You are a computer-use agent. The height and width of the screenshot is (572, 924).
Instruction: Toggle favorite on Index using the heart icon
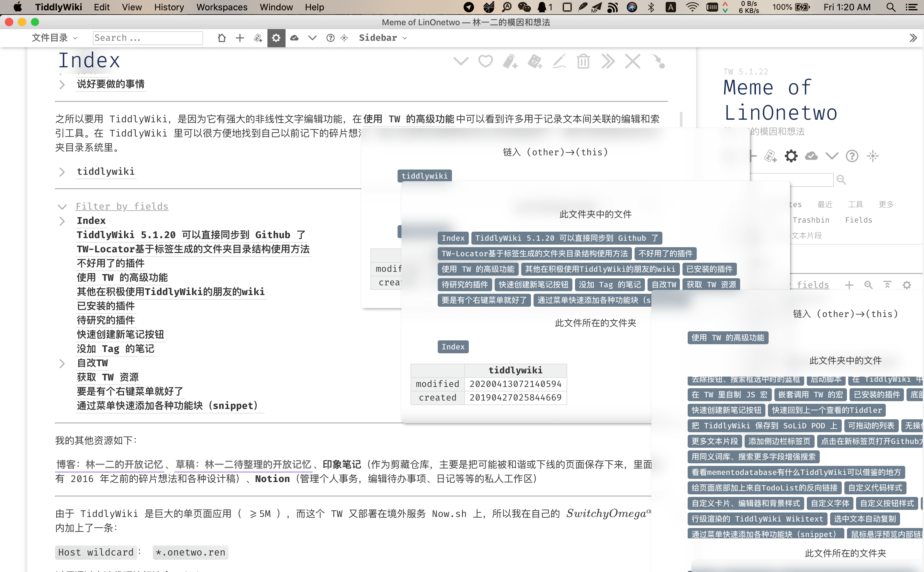click(485, 61)
